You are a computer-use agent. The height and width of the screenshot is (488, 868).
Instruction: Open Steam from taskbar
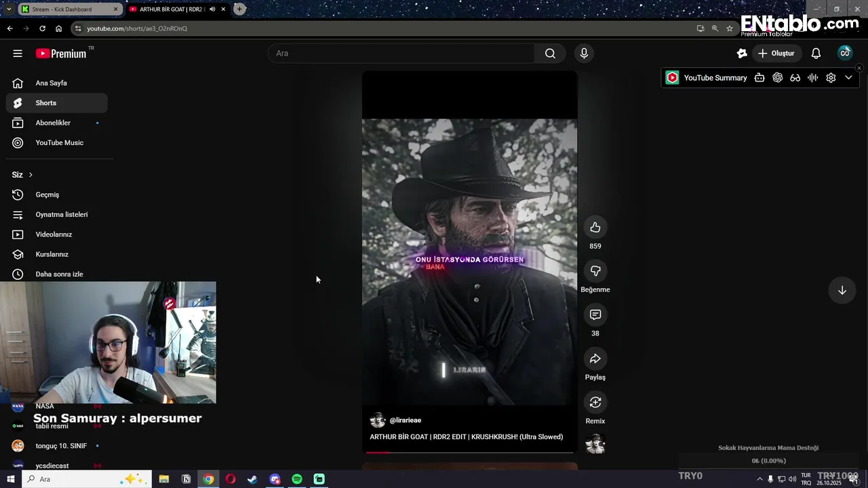[252, 479]
